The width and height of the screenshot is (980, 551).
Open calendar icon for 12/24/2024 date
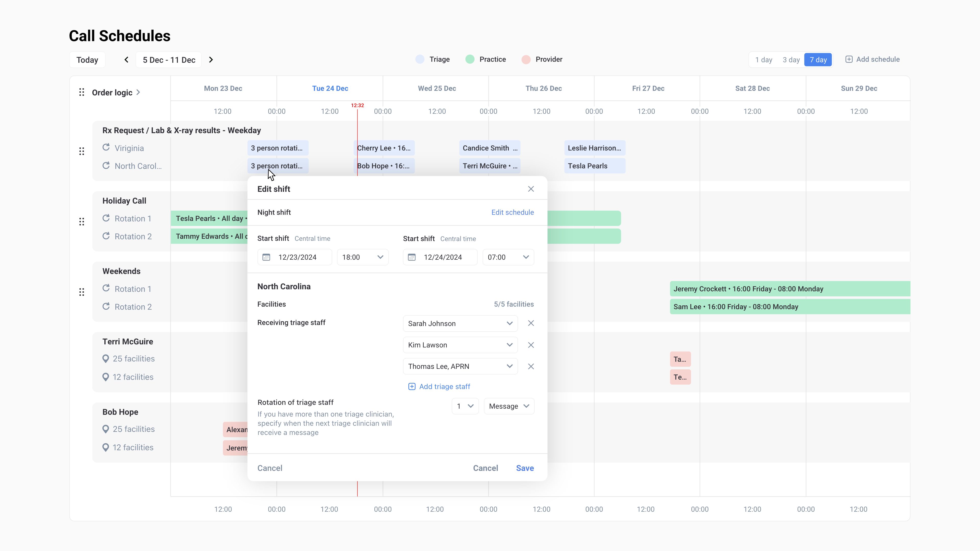click(x=412, y=257)
